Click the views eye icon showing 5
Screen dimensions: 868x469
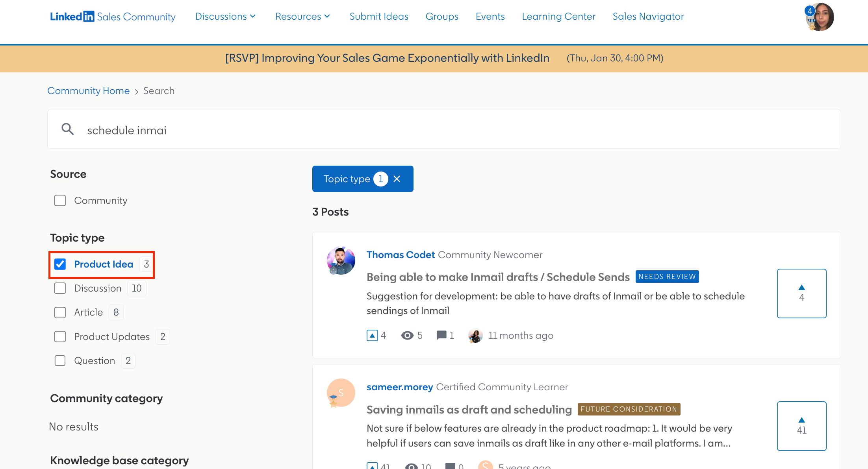click(407, 336)
